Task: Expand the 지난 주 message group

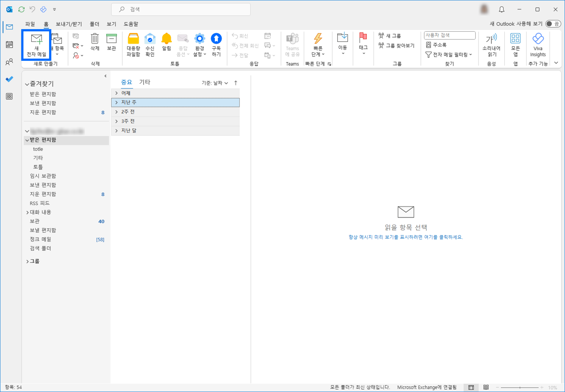Action: click(116, 102)
